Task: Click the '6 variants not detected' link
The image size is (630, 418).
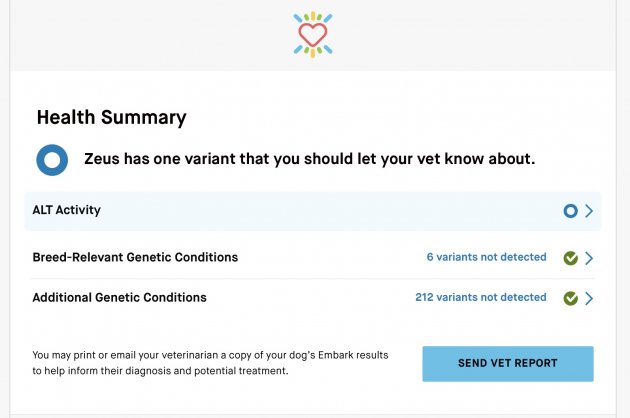Action: [487, 257]
